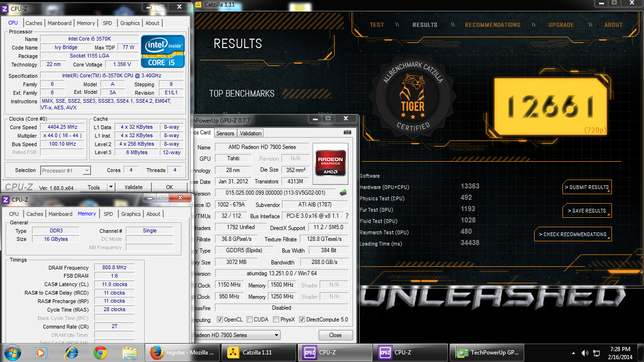This screenshot has width=644, height=362.
Task: Open the About tab in lower CPU-Z
Action: 153,214
